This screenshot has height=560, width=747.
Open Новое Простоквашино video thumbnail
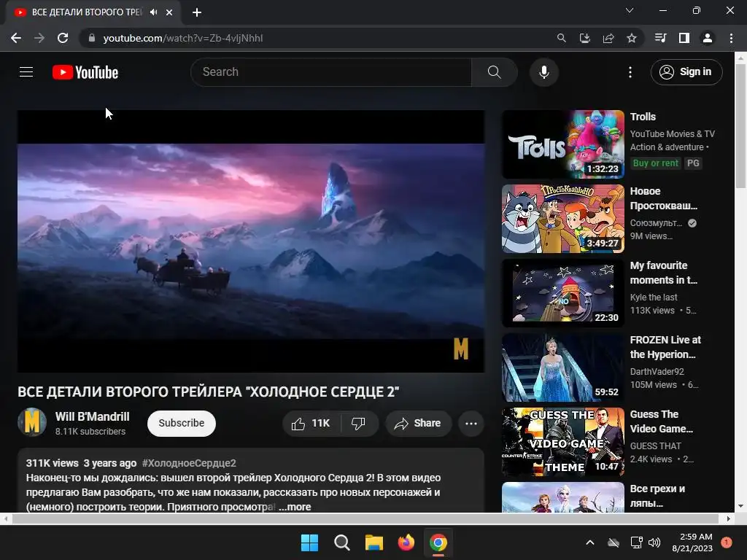tap(563, 219)
